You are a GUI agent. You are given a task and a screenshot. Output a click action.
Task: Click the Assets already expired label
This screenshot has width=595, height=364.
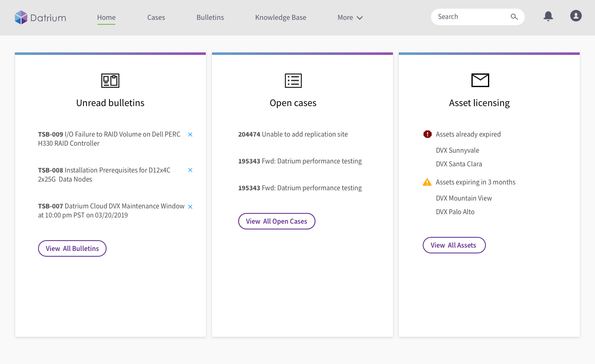click(x=468, y=134)
